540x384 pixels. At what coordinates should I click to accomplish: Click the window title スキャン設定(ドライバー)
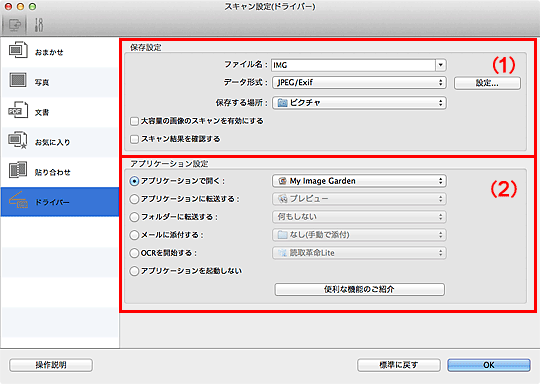(270, 7)
